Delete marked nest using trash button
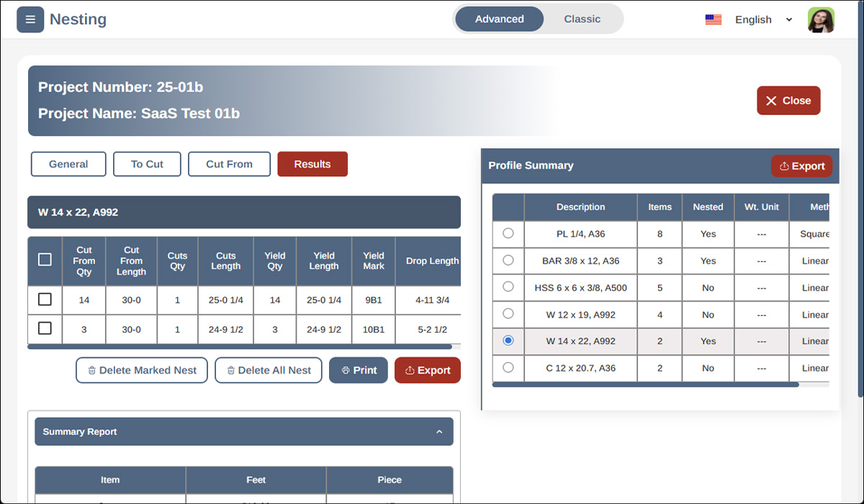864x504 pixels. point(142,370)
